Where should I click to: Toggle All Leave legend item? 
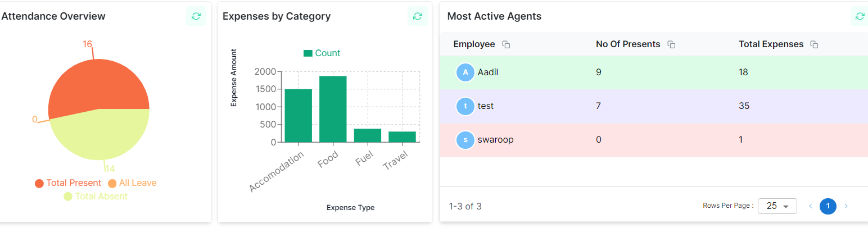[x=132, y=183]
